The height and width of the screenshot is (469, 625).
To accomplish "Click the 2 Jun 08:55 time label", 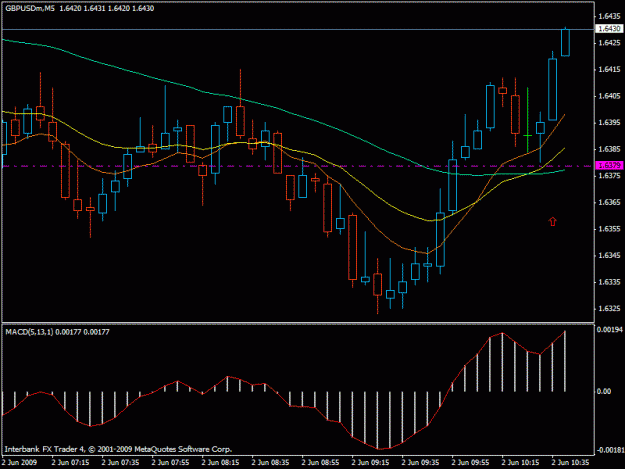I will 320,463.
